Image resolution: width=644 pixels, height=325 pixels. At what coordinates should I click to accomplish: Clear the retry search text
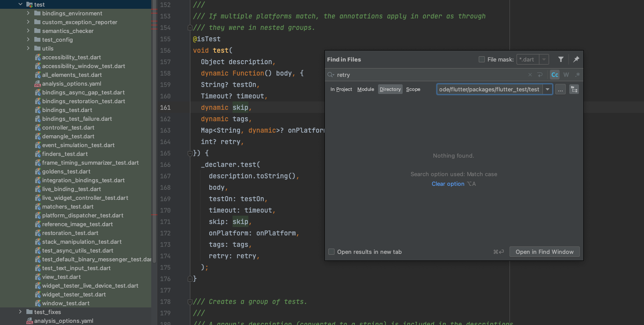pyautogui.click(x=530, y=75)
